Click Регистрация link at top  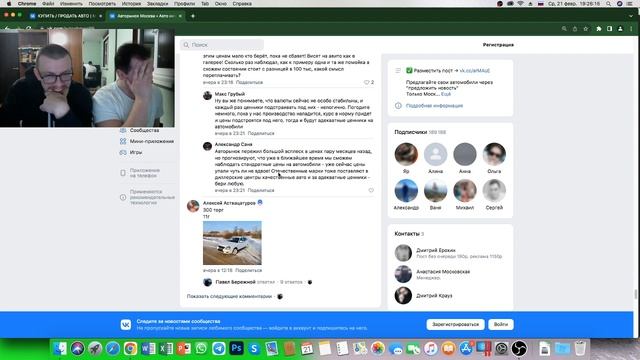[x=498, y=44]
